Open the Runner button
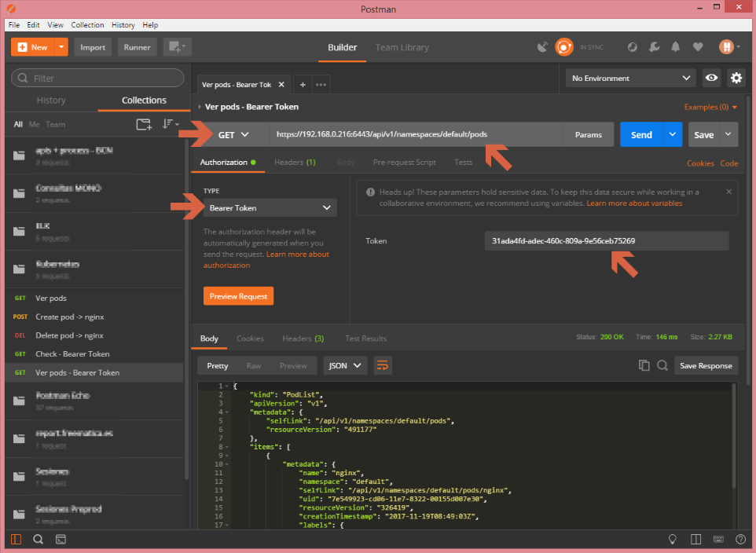The height and width of the screenshot is (553, 756). 137,47
